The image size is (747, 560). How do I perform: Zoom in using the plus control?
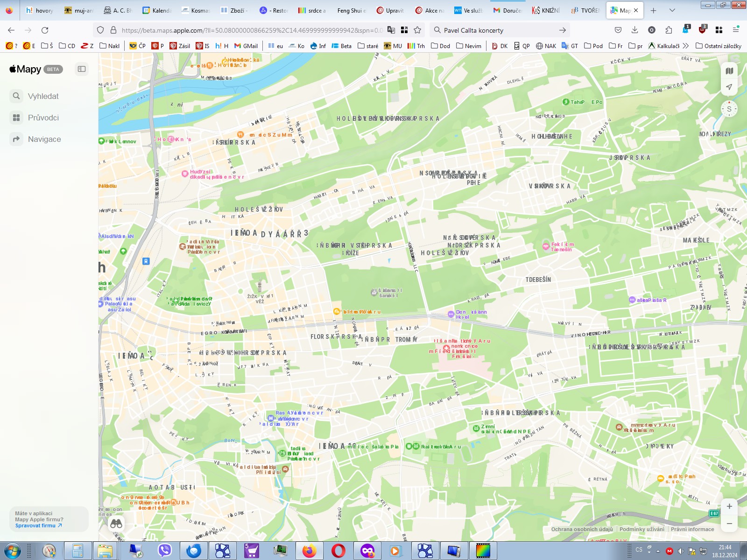tap(729, 506)
